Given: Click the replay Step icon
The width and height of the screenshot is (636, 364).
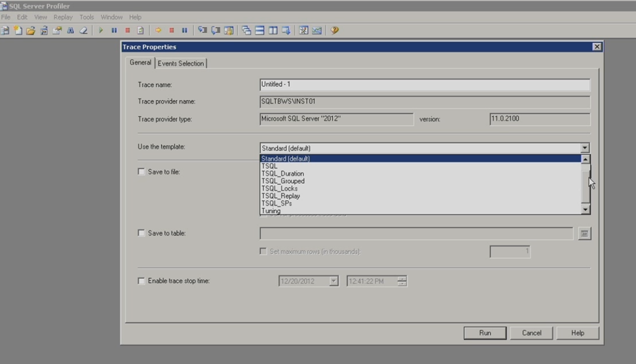Looking at the screenshot, I should 202,30.
